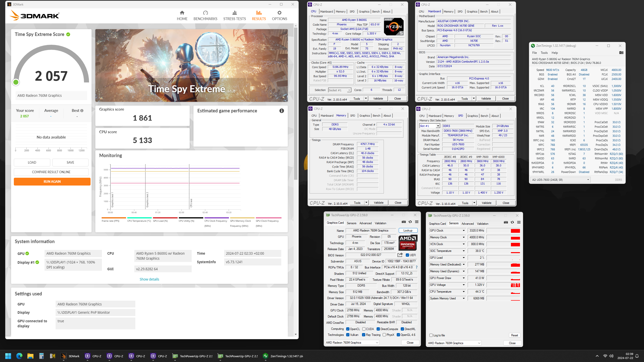Click the BIOS version share/export icon in GPU-Z
Image resolution: width=644 pixels, height=362 pixels.
400,255
